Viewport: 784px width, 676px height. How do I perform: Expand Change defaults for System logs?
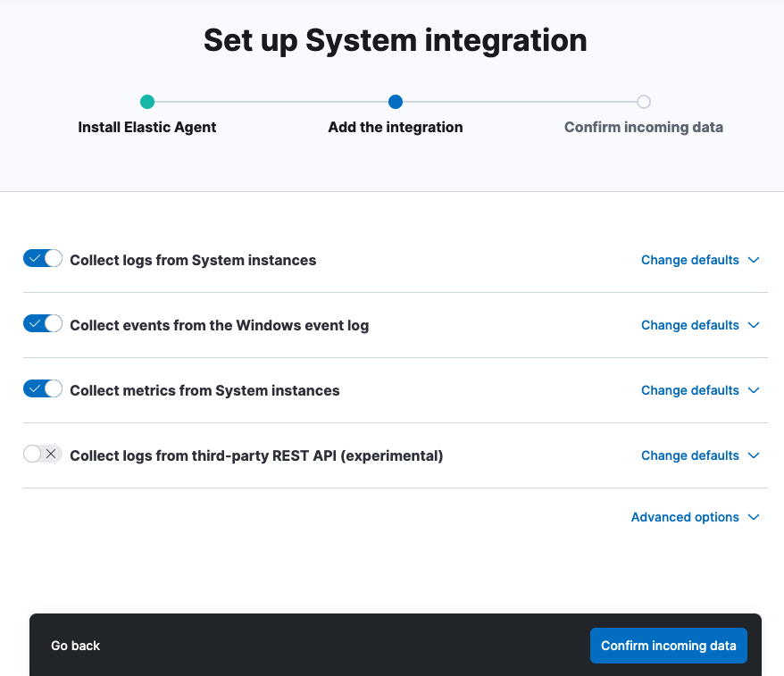tap(700, 260)
